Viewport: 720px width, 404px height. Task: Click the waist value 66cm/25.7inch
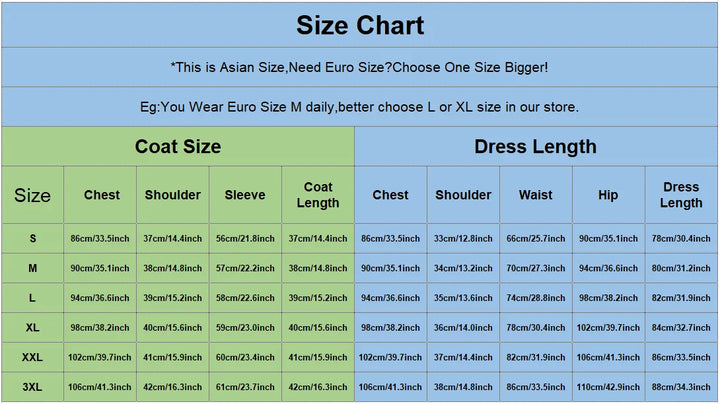pyautogui.click(x=536, y=239)
